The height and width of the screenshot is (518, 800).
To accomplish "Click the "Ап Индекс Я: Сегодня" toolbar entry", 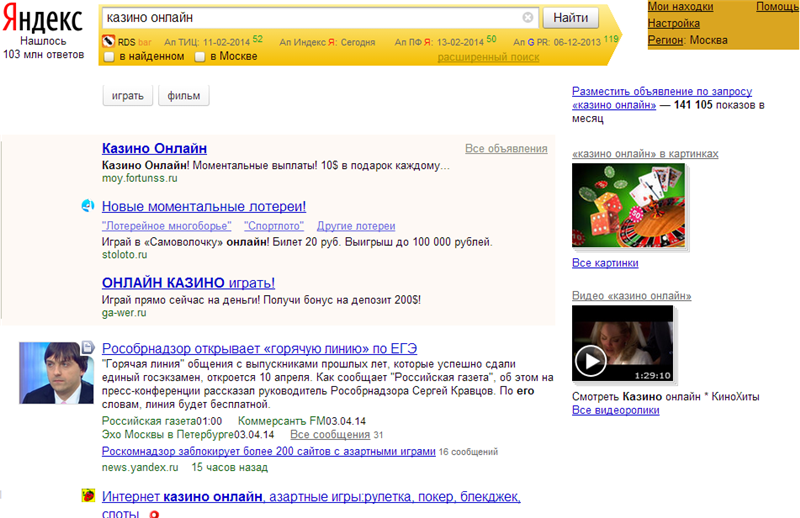I will pyautogui.click(x=327, y=42).
